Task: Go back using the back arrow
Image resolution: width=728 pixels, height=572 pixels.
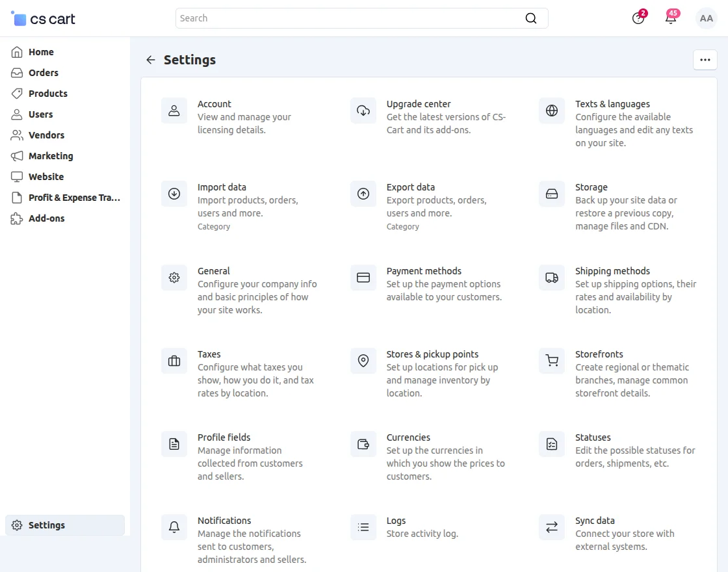Action: click(150, 59)
